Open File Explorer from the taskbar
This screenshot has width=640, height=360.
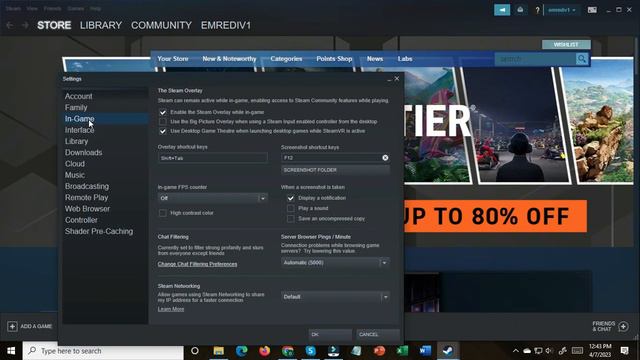[x=219, y=351]
